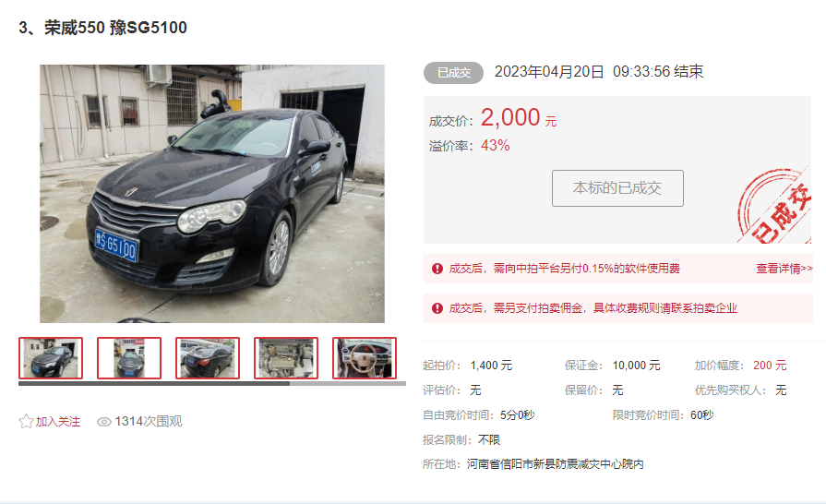
Task: Click the star icon beside 加入关注
Action: tap(26, 421)
